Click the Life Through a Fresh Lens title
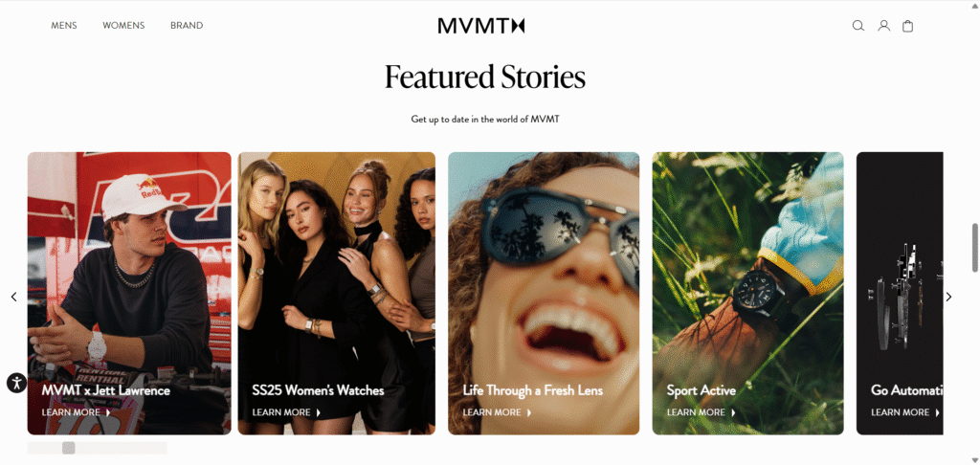The height and width of the screenshot is (465, 980). [x=532, y=390]
